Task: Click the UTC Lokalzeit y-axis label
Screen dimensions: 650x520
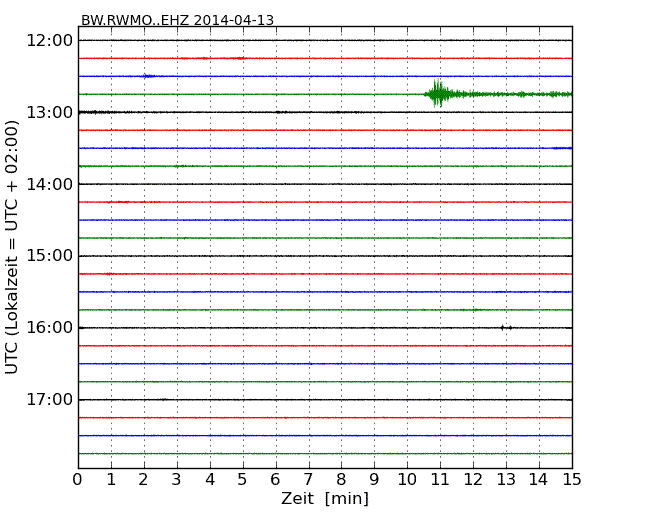Action: tap(12, 248)
